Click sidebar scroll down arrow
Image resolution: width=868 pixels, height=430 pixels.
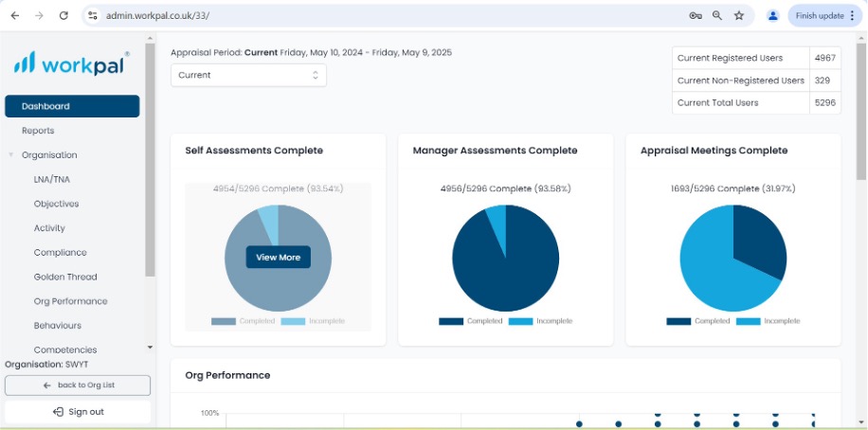coord(150,347)
